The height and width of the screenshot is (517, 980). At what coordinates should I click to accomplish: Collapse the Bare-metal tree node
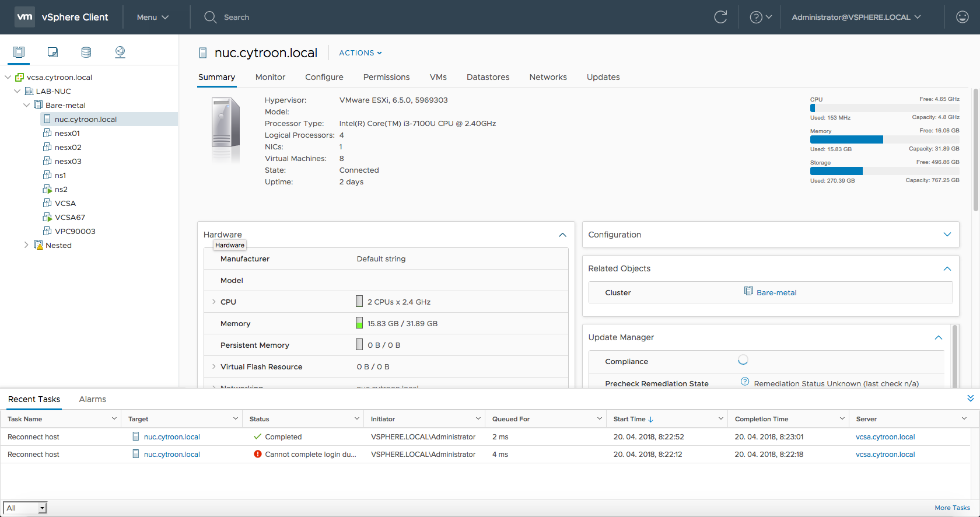point(26,105)
